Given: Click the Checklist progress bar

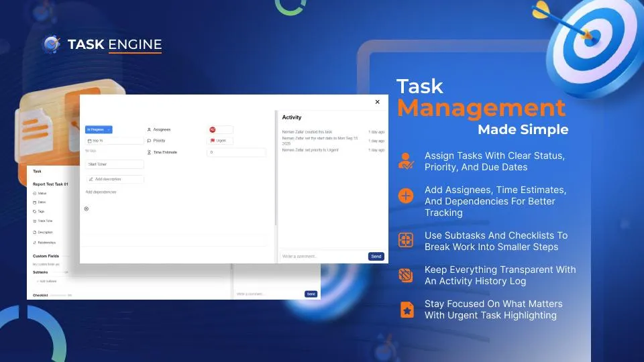Looking at the screenshot, I should click(58, 295).
